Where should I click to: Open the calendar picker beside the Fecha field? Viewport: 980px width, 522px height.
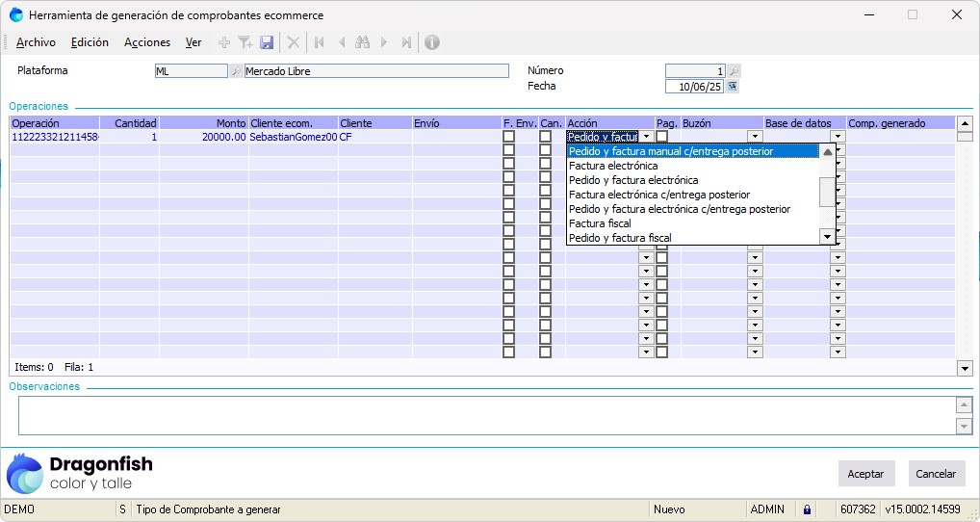(x=733, y=87)
